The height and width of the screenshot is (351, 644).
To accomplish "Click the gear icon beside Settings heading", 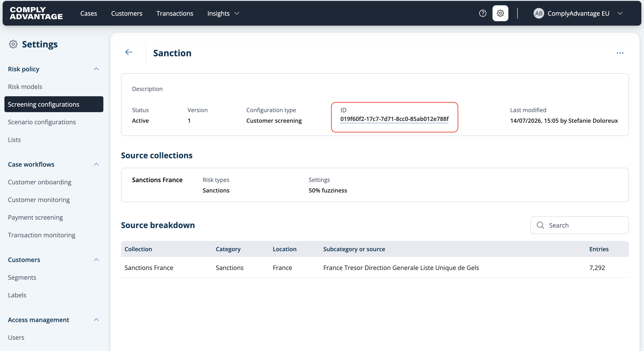I will pos(13,44).
